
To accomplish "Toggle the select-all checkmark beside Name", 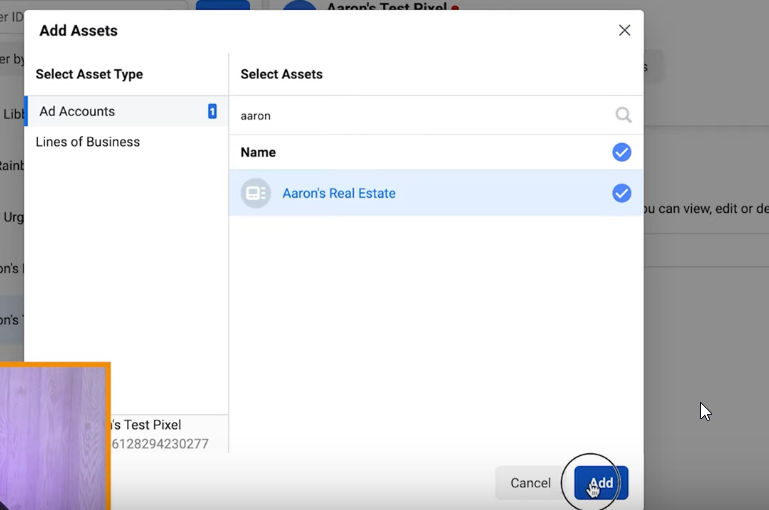I will (x=621, y=152).
